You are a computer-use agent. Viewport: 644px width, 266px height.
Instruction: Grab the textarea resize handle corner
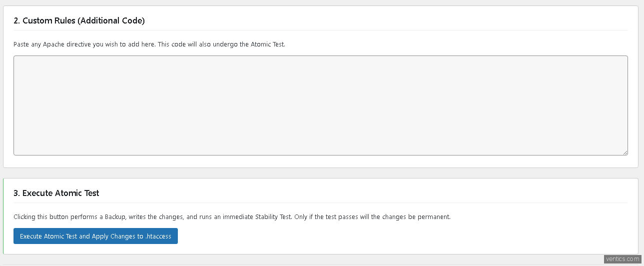coord(625,152)
